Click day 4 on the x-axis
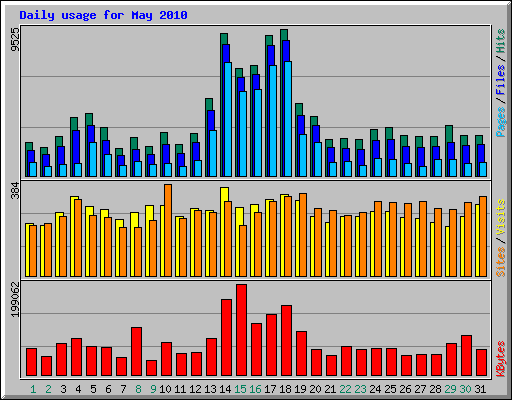This screenshot has width=512, height=400. (78, 389)
